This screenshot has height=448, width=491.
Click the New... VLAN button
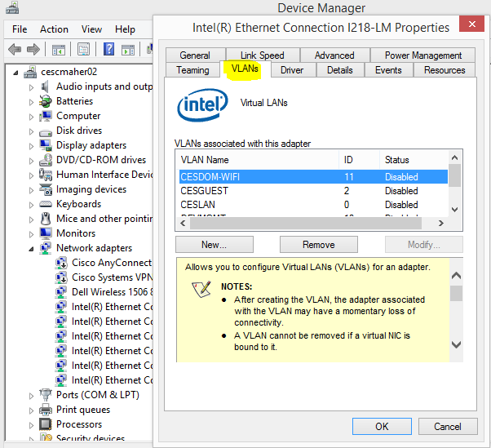[x=215, y=244]
